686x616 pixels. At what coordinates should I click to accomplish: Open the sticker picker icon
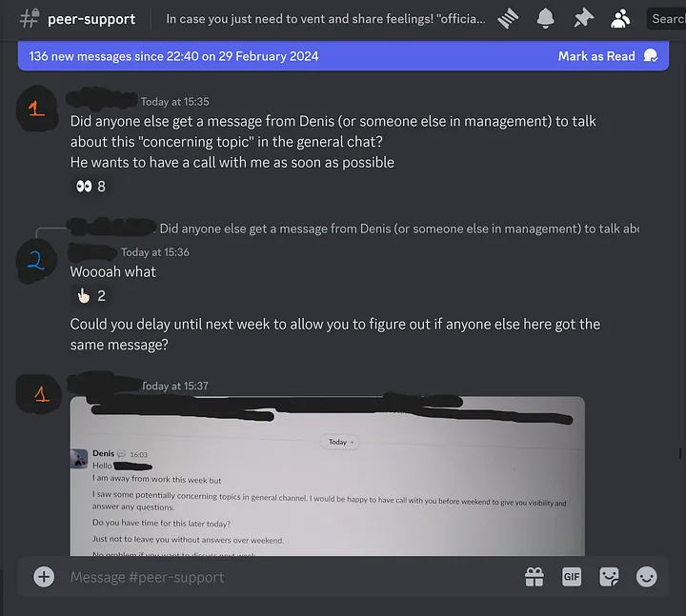[609, 577]
